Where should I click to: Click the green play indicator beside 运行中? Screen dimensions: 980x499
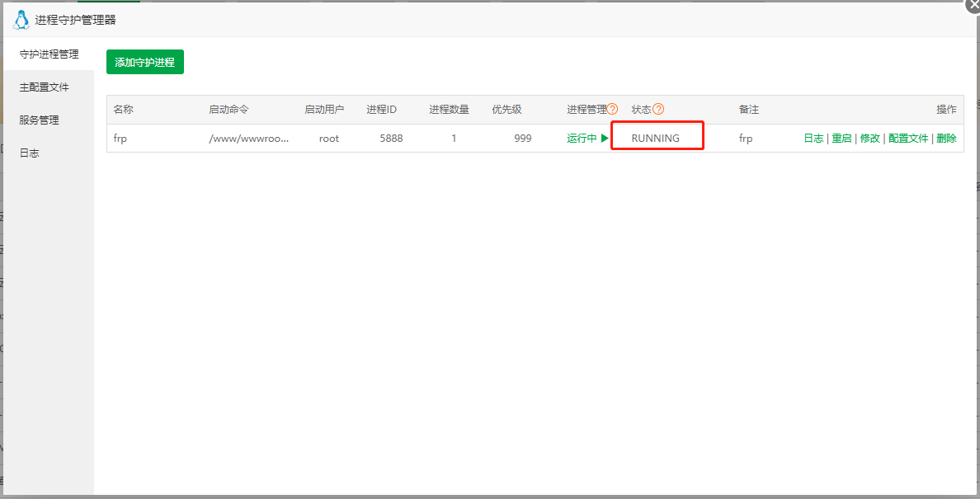(606, 138)
